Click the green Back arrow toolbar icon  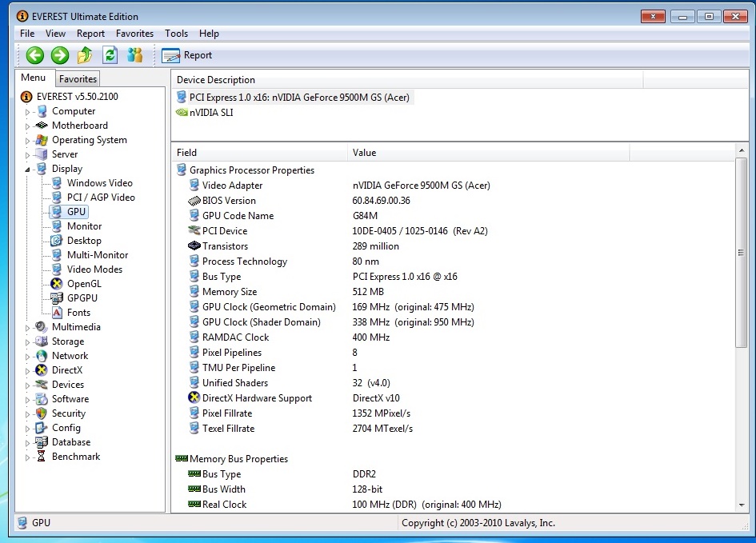(x=34, y=55)
